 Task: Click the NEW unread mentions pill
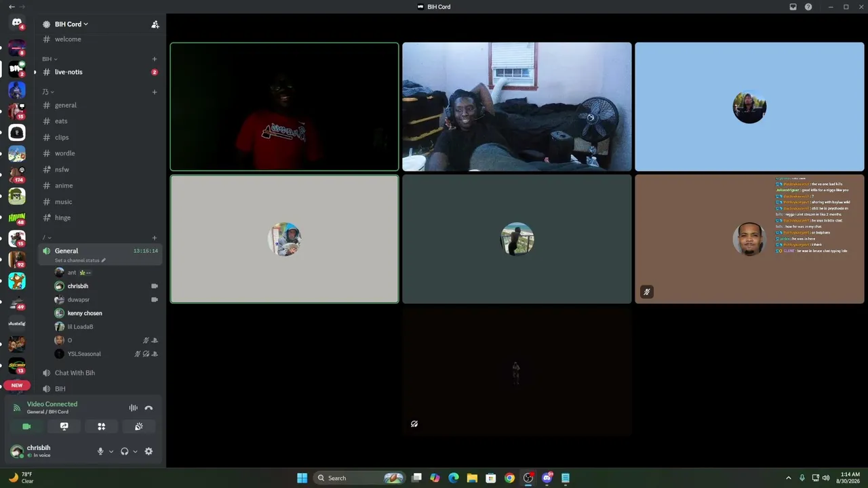click(x=17, y=385)
